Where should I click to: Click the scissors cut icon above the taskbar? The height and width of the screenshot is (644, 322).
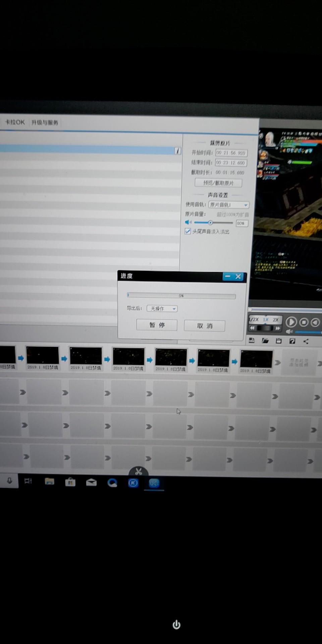pos(139,471)
